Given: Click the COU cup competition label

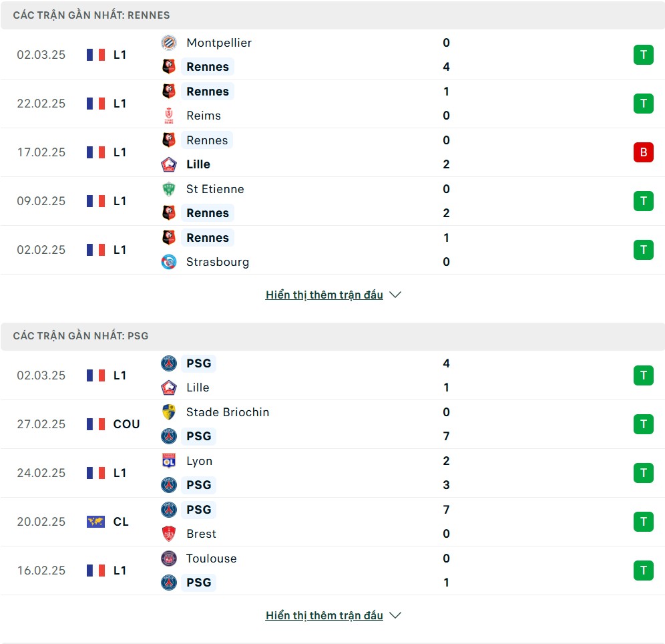Looking at the screenshot, I should (x=126, y=424).
